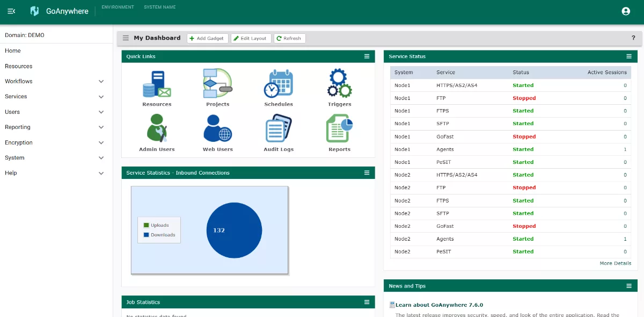This screenshot has width=644, height=317.
Task: Click the Edit Layout button
Action: (x=251, y=39)
